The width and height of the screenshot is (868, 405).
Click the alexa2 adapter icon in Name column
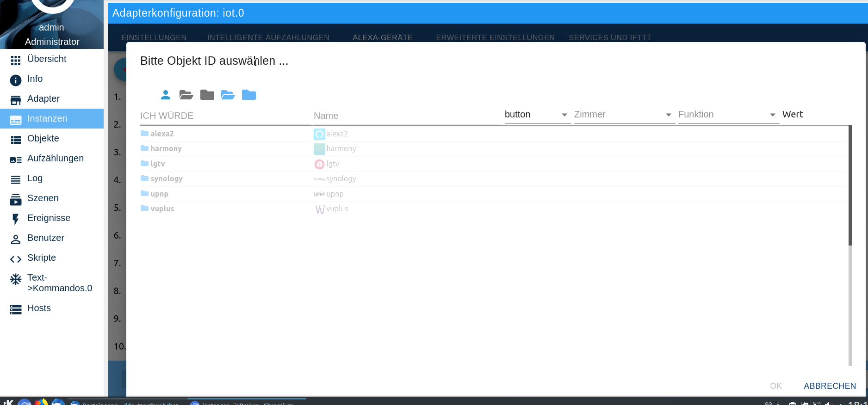click(x=319, y=134)
